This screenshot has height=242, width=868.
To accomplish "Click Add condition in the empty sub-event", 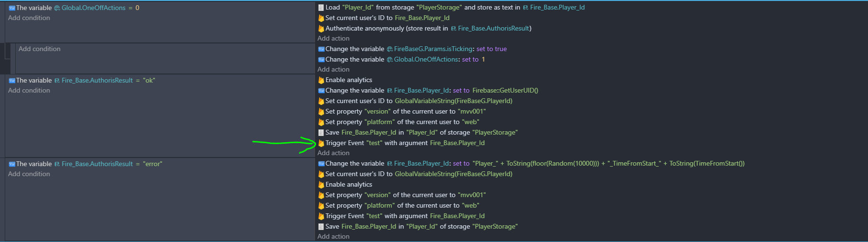I will [x=40, y=49].
